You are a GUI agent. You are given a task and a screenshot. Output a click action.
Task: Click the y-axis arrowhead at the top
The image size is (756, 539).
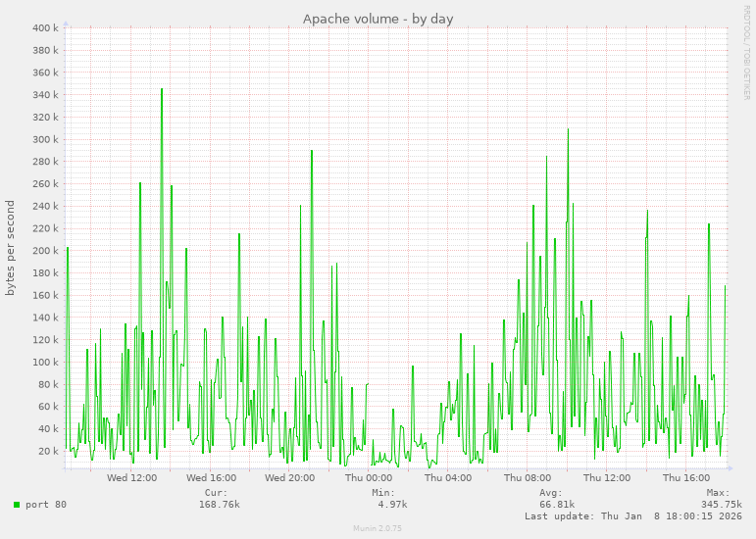tap(66, 24)
